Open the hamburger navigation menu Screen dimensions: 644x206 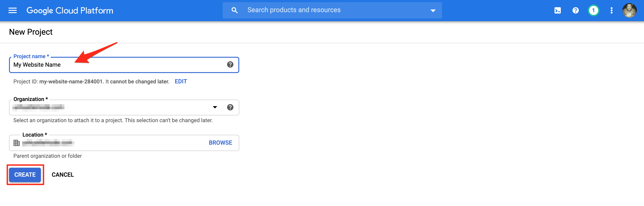coord(13,11)
